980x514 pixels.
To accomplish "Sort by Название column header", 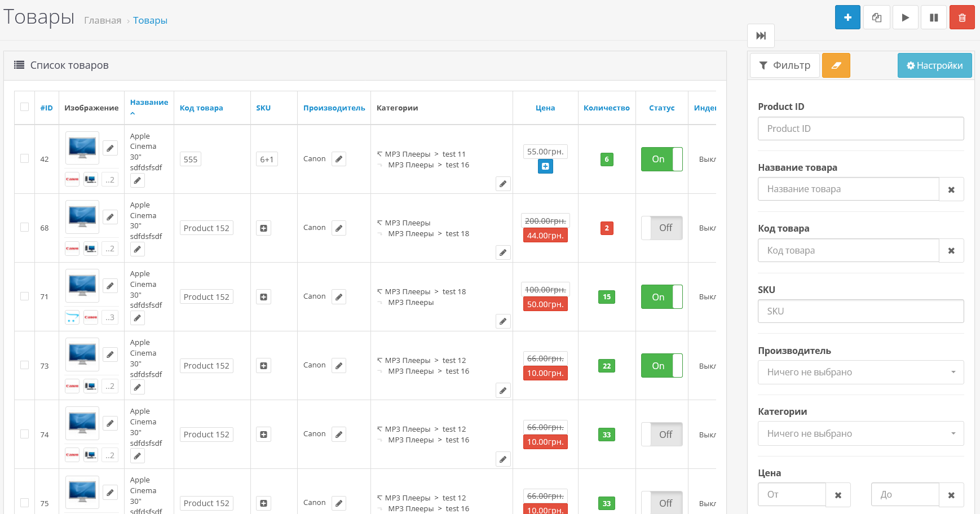I will [149, 103].
